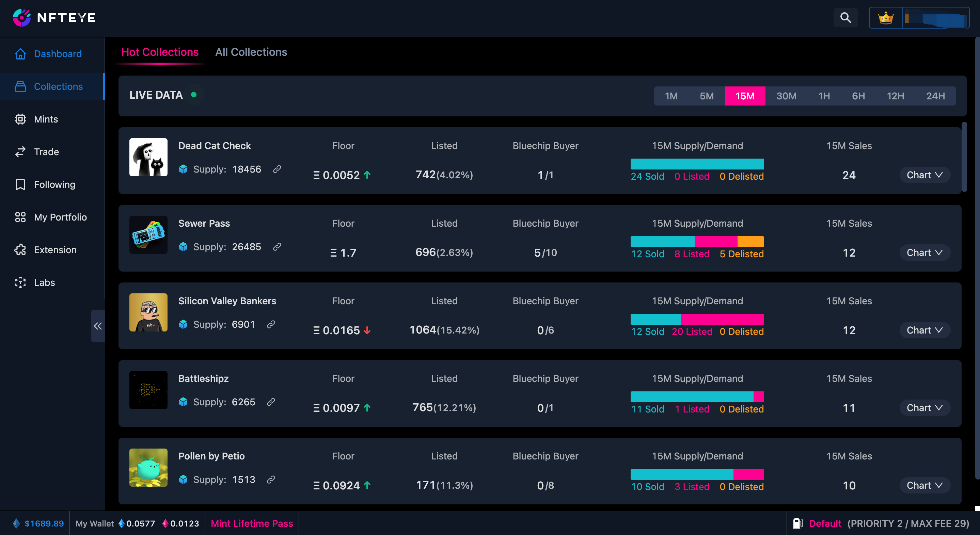This screenshot has height=535, width=980.
Task: Choose the 24H time interval
Action: click(935, 96)
